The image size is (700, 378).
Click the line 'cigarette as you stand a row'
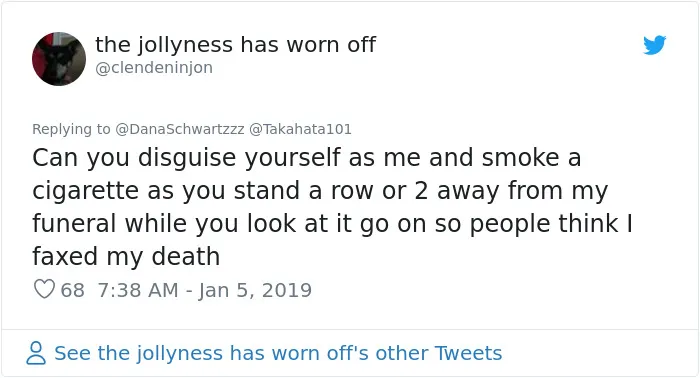click(320, 191)
